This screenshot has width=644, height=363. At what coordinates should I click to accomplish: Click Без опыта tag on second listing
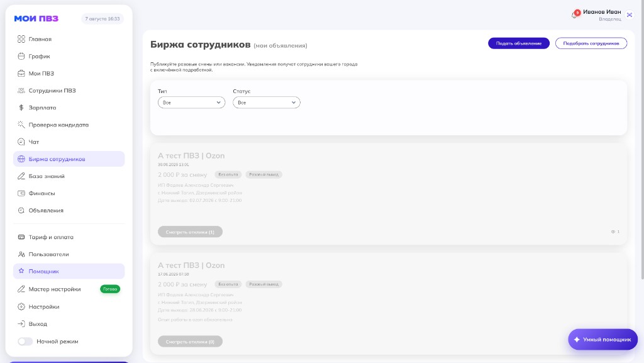pyautogui.click(x=228, y=284)
